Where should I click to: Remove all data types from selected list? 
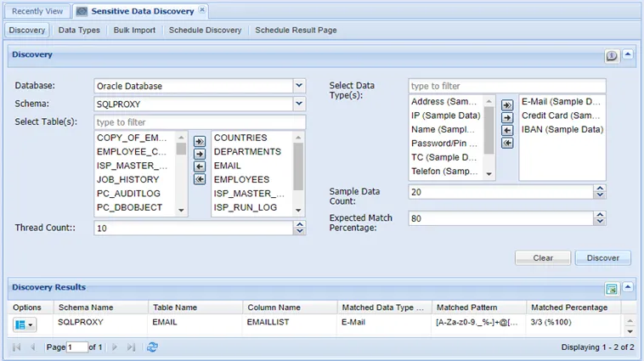(507, 143)
